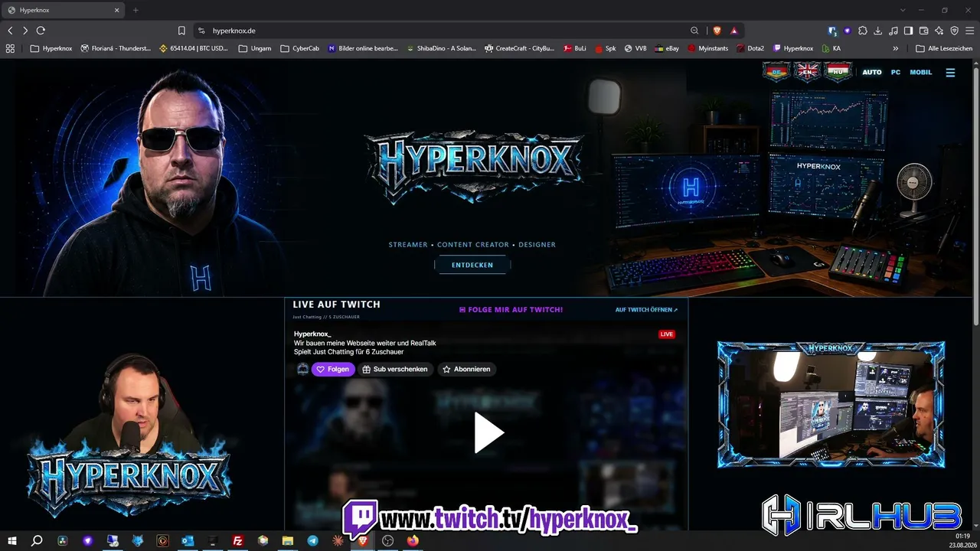This screenshot has width=980, height=551.
Task: Show more bookmarks via the overflow chevron
Action: 896,48
